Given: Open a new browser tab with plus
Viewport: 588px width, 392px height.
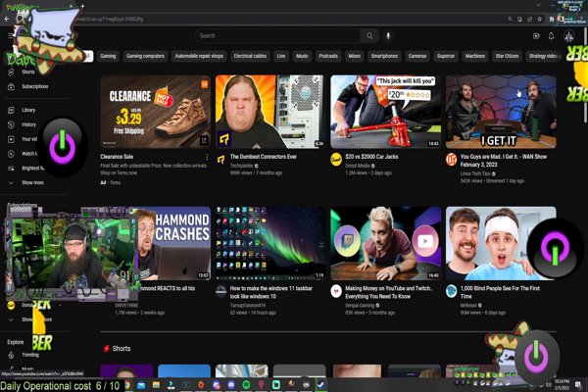Looking at the screenshot, I should [82, 6].
